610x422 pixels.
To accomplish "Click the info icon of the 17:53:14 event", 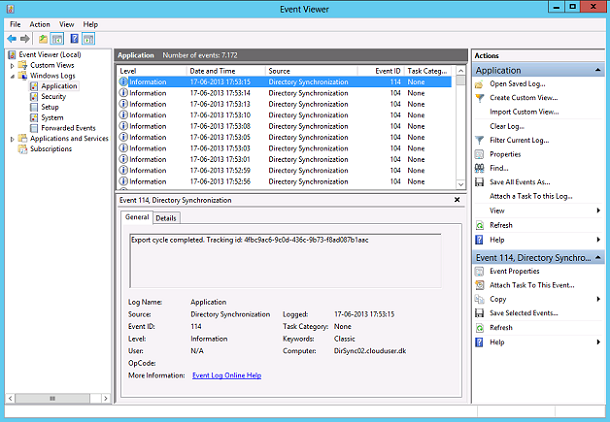I will [123, 93].
